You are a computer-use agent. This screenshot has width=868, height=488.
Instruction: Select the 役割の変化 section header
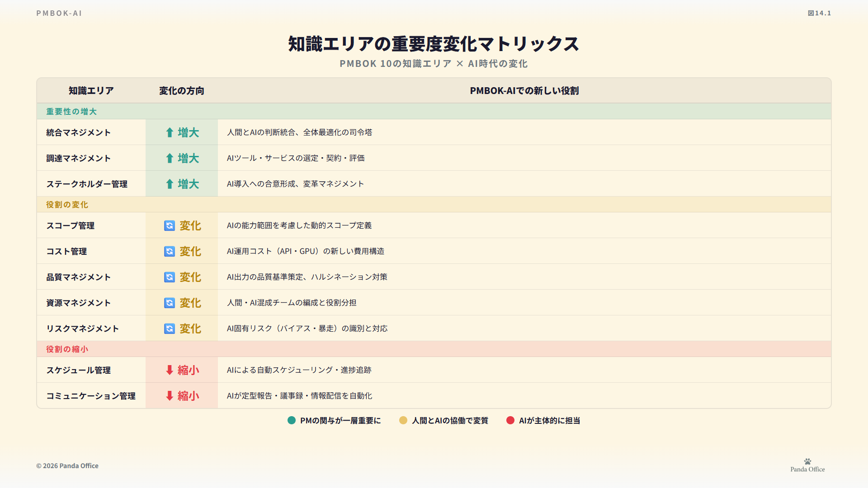(x=67, y=205)
